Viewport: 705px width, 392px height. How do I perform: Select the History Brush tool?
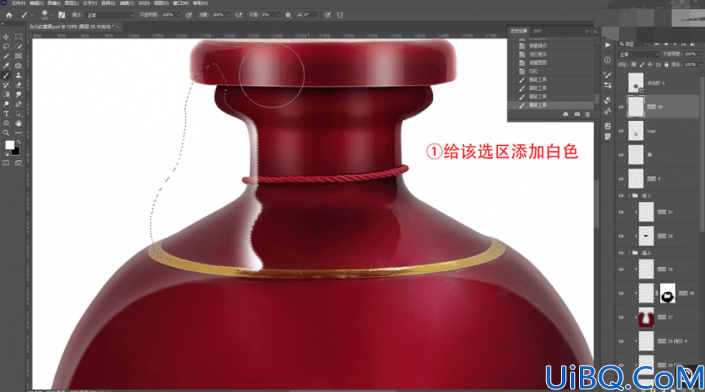pos(6,85)
